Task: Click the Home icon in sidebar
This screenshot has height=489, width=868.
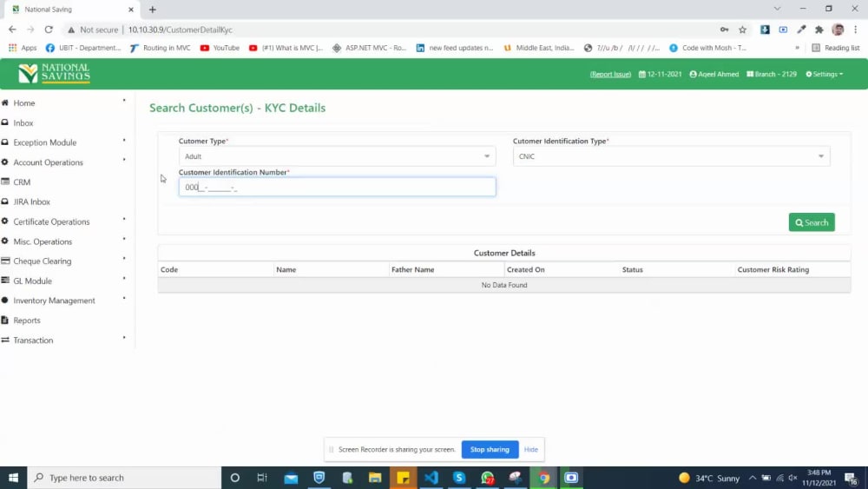Action: 5,102
